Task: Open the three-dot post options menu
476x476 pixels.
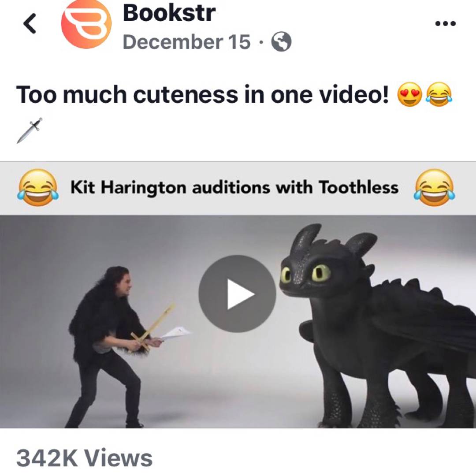Action: 445,23
